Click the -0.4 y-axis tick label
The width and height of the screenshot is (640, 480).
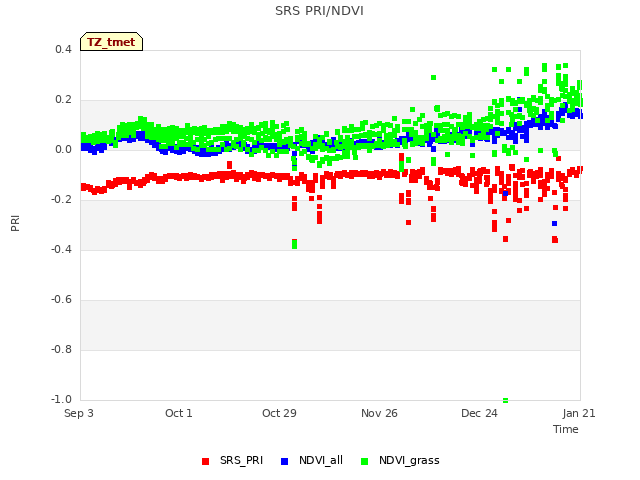click(x=61, y=249)
